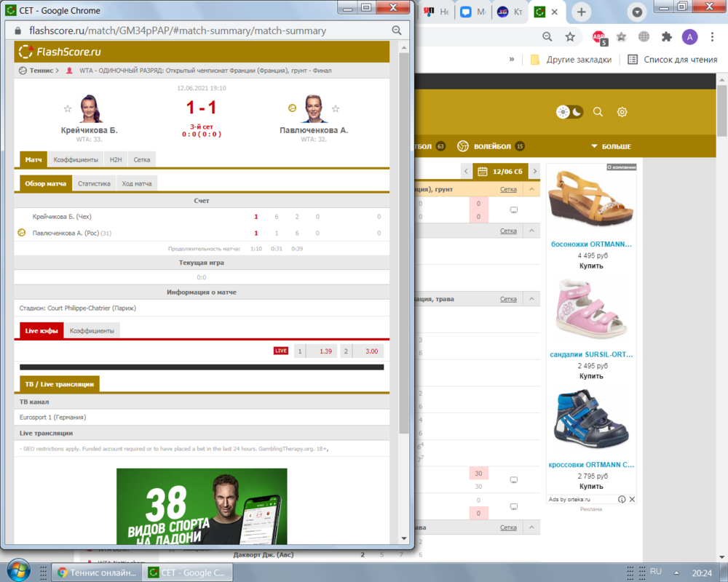The image size is (728, 582).
Task: Switch to Теннис онлайн taskbar window
Action: (x=98, y=573)
